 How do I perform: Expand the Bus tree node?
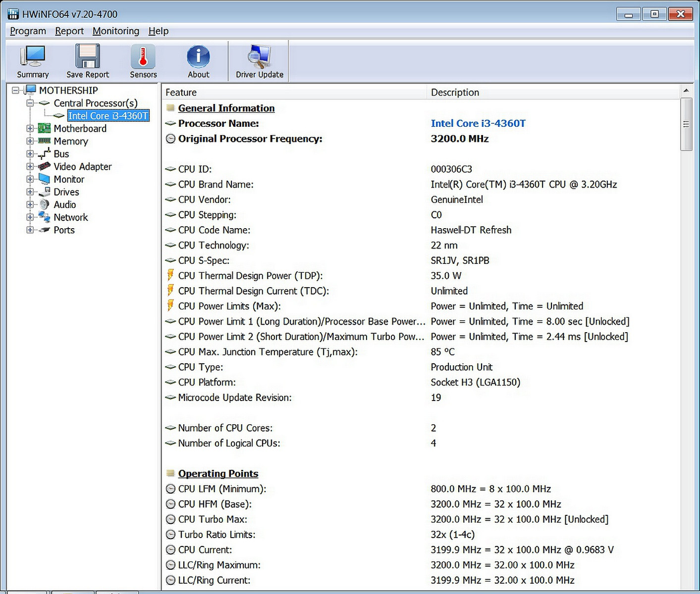coord(30,154)
